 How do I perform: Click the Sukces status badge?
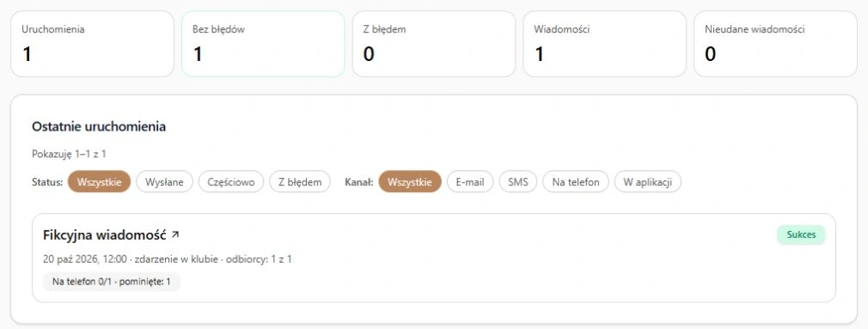(x=801, y=235)
